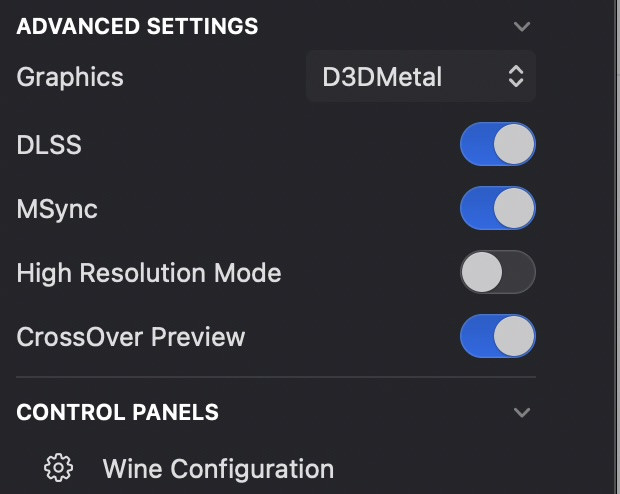This screenshot has height=494, width=620.
Task: Click the separator line above Control Panels
Action: [x=276, y=377]
